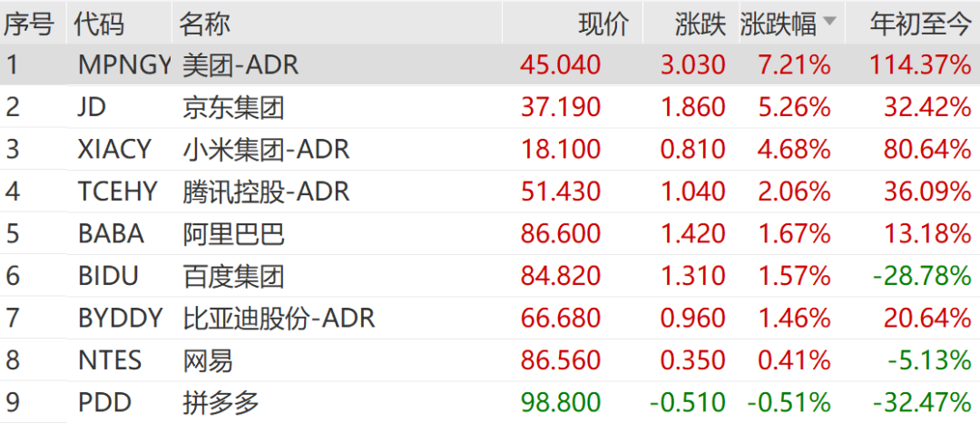980x423 pixels.
Task: Click the 年初至今 column header
Action: point(920,24)
